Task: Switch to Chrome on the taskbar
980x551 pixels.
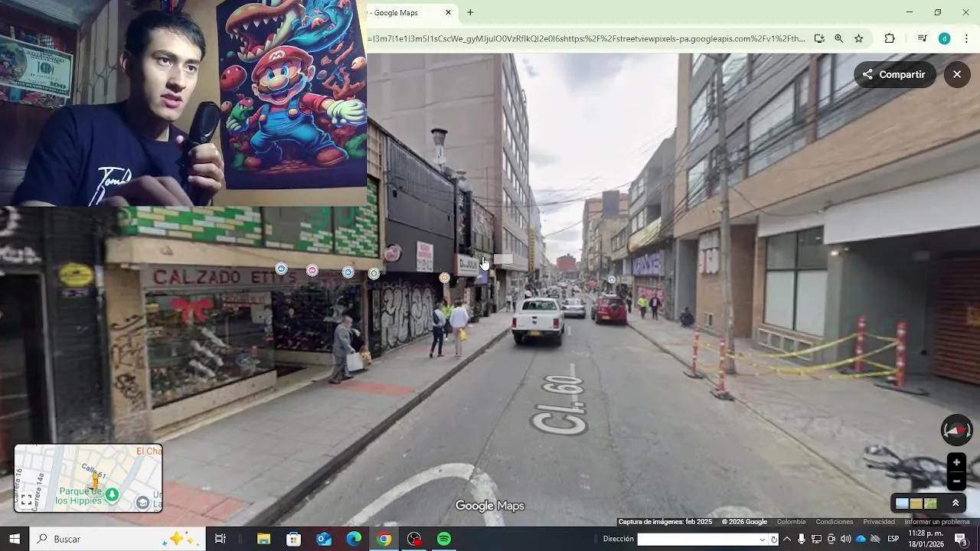Action: pos(384,539)
